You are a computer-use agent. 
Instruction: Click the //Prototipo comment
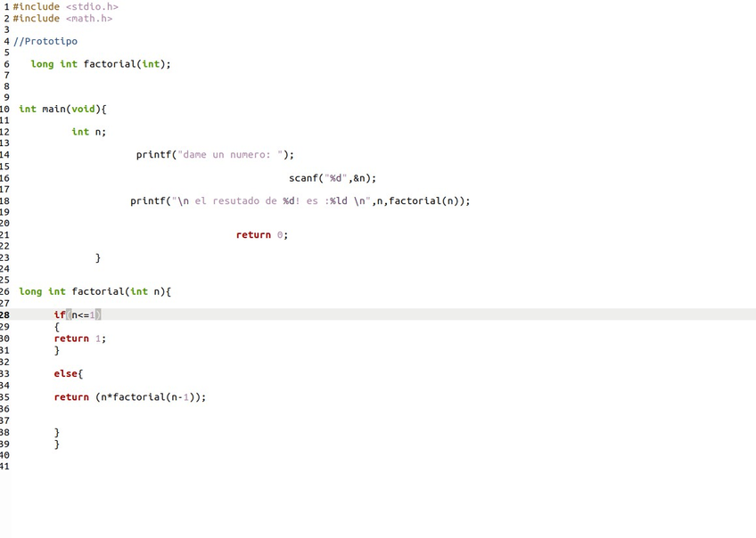pyautogui.click(x=45, y=41)
